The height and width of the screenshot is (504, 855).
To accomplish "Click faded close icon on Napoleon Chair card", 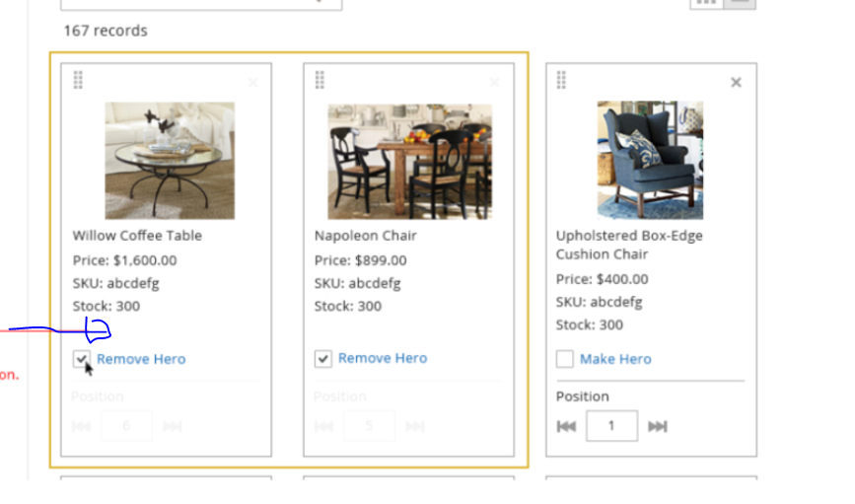I will 495,83.
